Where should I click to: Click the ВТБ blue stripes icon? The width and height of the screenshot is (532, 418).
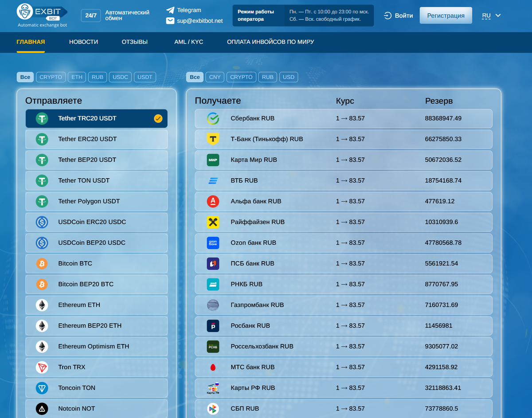tap(213, 180)
